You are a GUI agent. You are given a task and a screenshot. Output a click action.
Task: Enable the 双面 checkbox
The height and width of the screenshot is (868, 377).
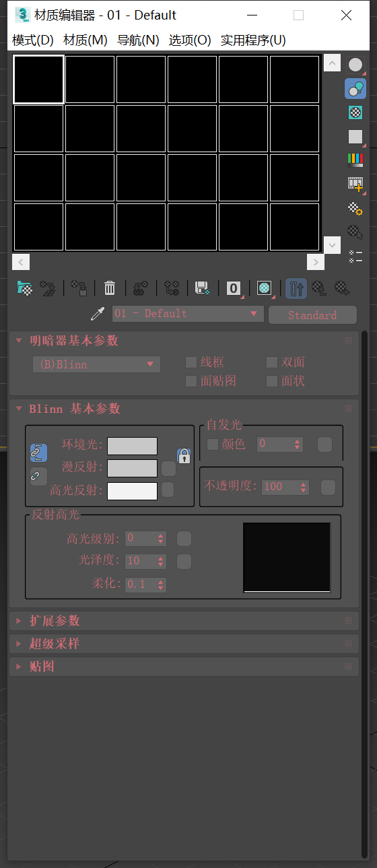[x=272, y=362]
